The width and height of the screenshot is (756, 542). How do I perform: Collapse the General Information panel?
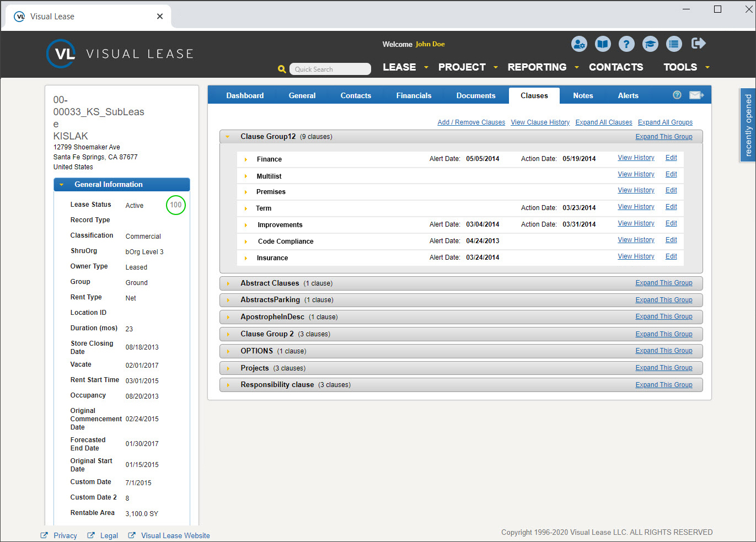click(x=62, y=185)
